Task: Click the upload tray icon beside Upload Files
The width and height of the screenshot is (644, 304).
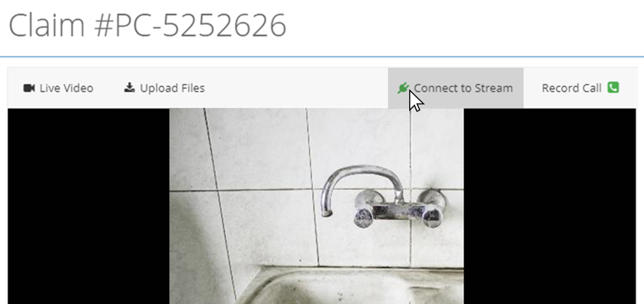Action: (129, 88)
